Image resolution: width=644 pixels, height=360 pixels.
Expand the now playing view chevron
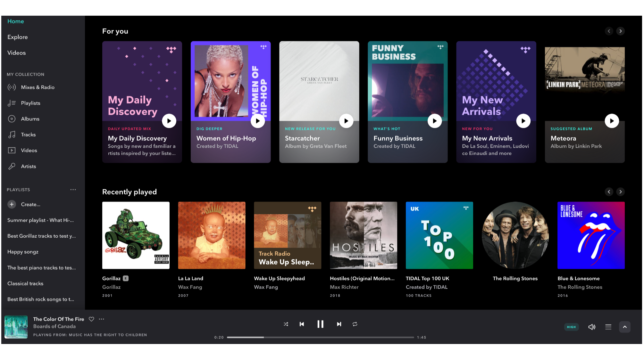pos(624,327)
